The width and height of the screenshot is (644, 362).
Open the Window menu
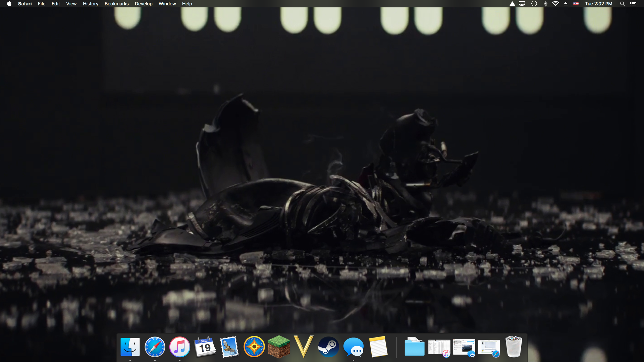pyautogui.click(x=167, y=4)
